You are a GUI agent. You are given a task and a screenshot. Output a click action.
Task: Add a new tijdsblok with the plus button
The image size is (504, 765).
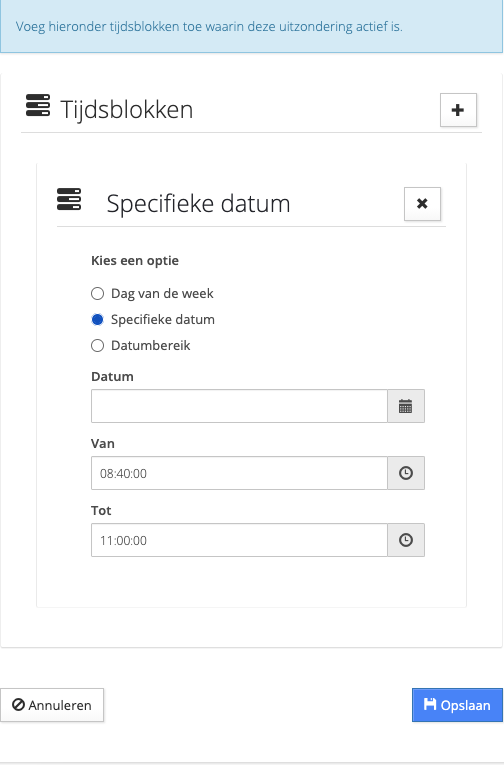pos(458,110)
